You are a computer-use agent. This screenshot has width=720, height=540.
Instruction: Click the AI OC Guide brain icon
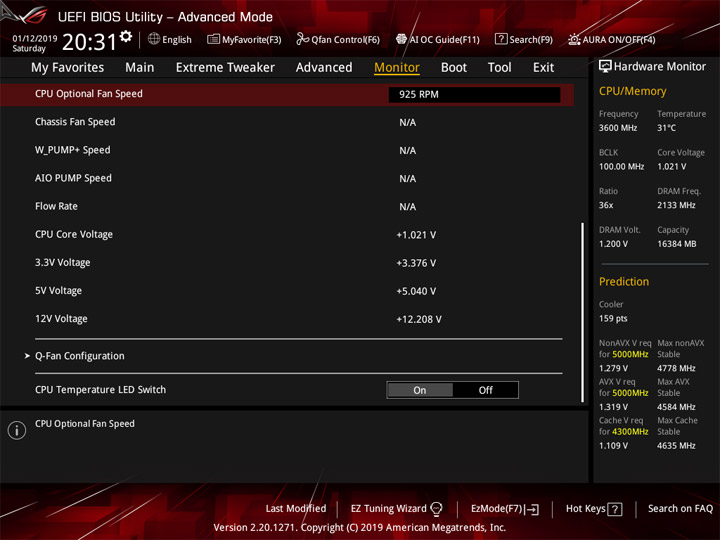[x=401, y=39]
